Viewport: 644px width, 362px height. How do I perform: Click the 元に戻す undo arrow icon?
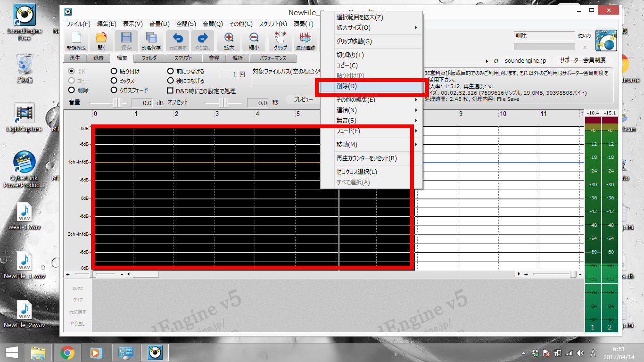click(x=178, y=41)
